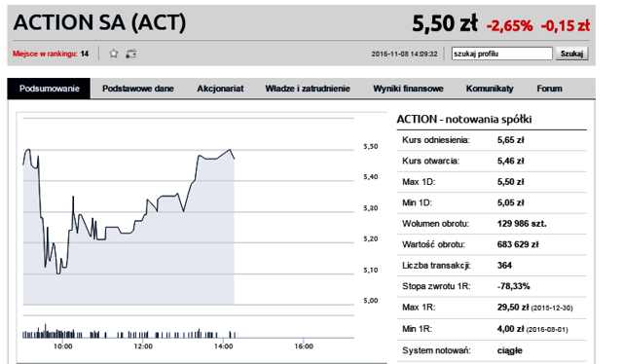Click the add-to-portfolio wallet icon
The width and height of the screenshot is (623, 364).
(x=130, y=54)
